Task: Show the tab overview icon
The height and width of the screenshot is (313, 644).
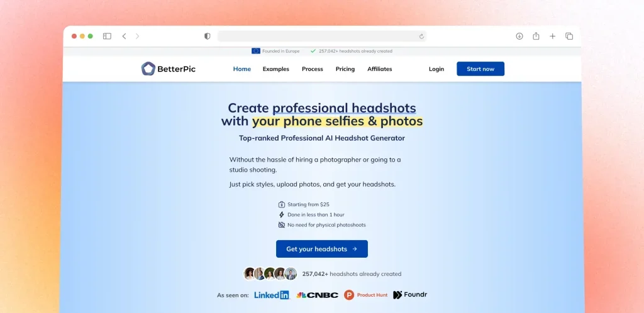Action: click(x=569, y=36)
